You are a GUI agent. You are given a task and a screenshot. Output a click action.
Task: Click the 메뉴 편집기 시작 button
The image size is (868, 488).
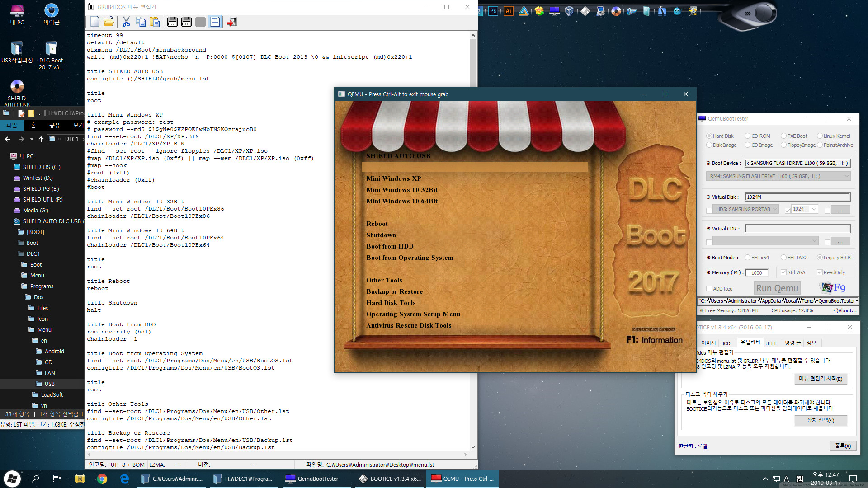821,379
